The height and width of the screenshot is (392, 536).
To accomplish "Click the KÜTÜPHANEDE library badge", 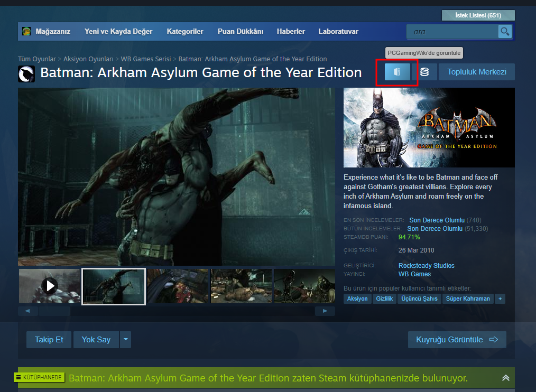I will point(39,377).
